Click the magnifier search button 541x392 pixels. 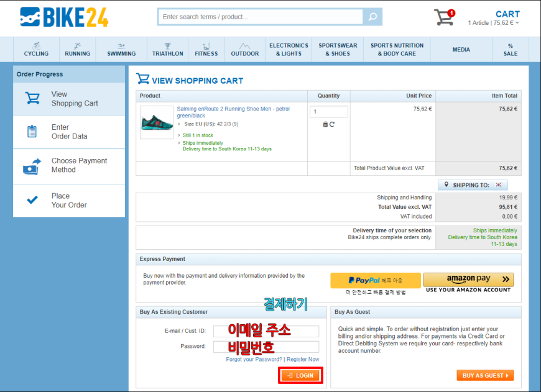372,17
